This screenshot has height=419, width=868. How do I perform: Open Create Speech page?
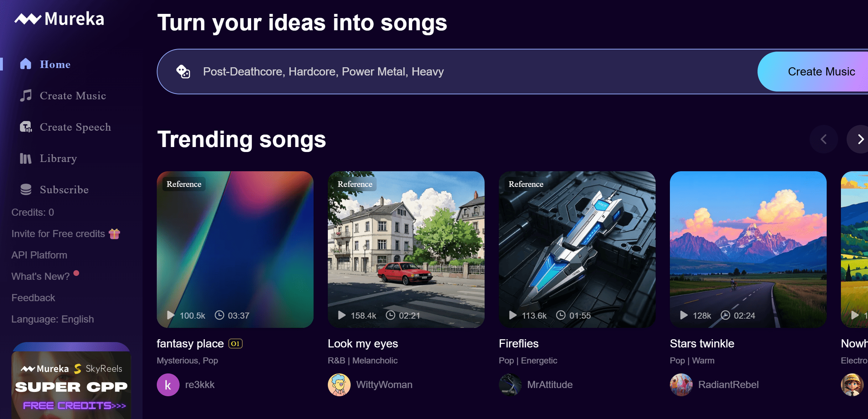(x=75, y=127)
